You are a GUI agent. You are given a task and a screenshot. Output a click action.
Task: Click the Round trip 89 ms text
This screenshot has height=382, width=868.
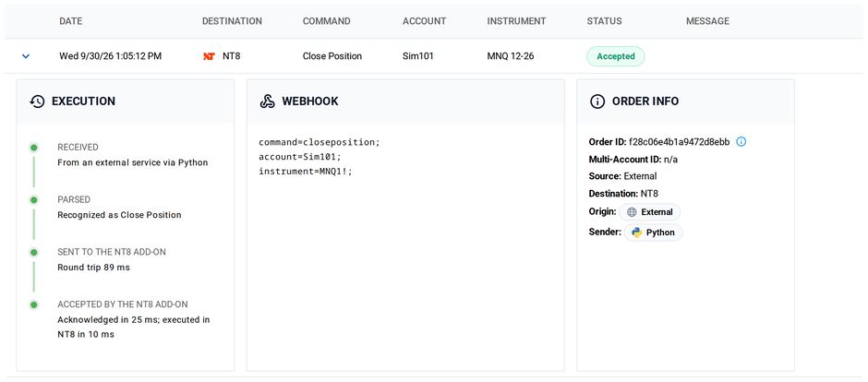(x=93, y=268)
